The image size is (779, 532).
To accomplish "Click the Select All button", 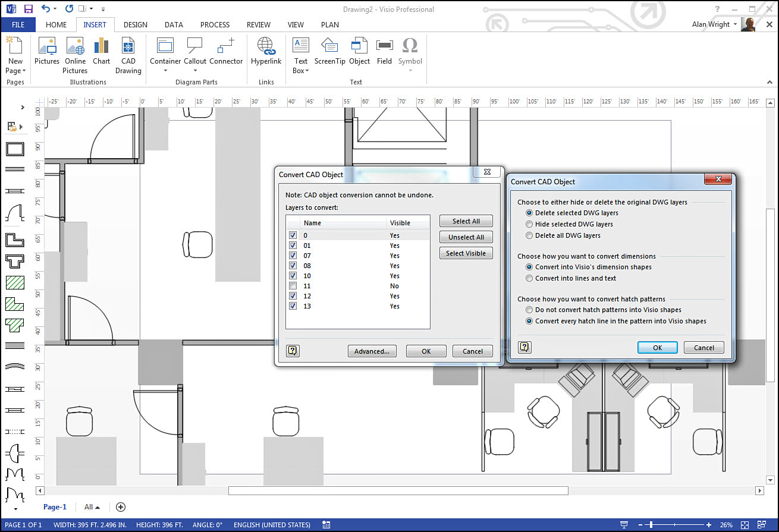I will [466, 221].
